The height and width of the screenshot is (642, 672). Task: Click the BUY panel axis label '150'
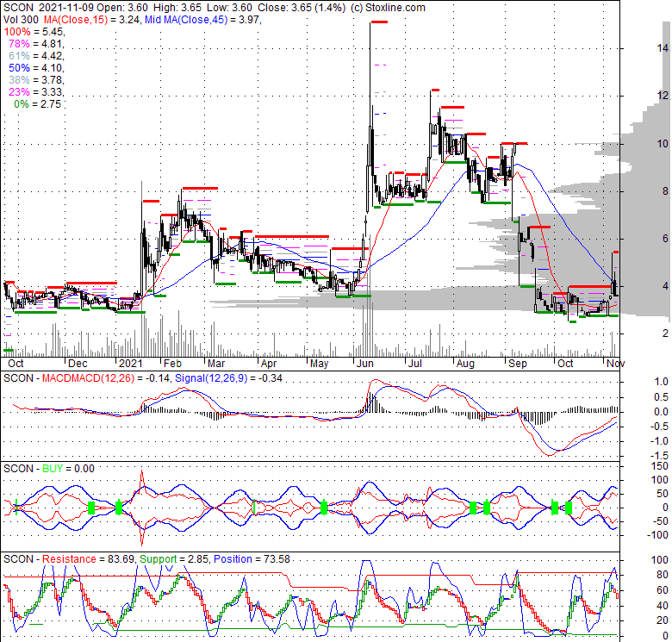pyautogui.click(x=660, y=466)
